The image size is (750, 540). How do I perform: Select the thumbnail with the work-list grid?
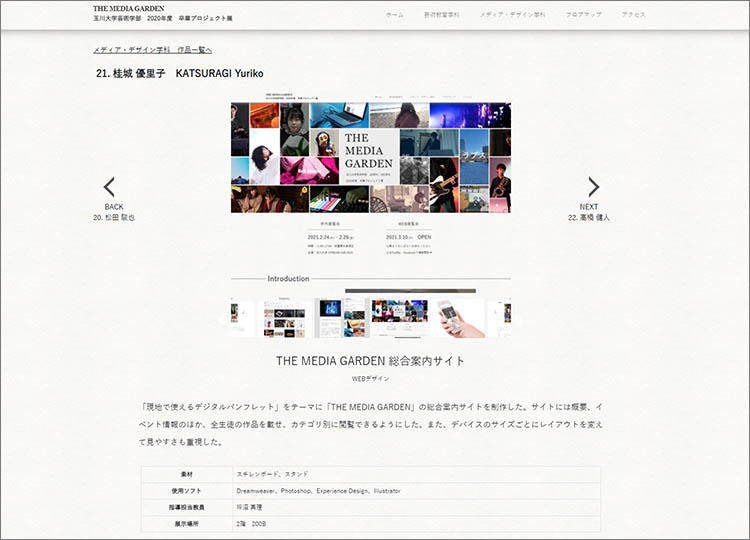(285, 318)
